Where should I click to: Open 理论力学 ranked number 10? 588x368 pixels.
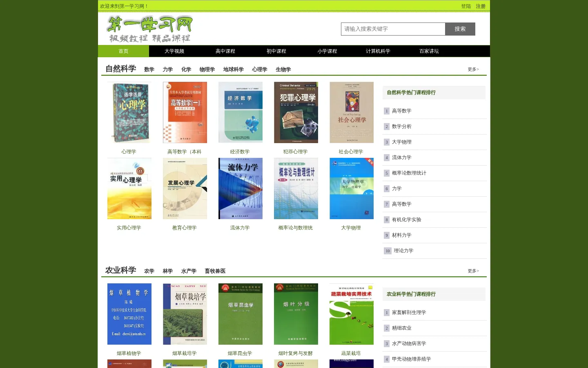click(403, 251)
